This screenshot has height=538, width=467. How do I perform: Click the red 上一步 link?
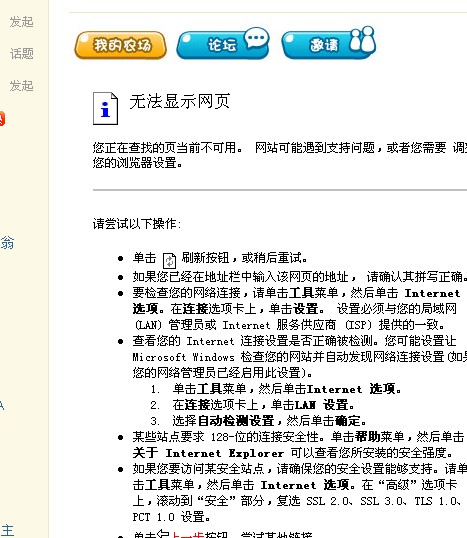(188, 535)
